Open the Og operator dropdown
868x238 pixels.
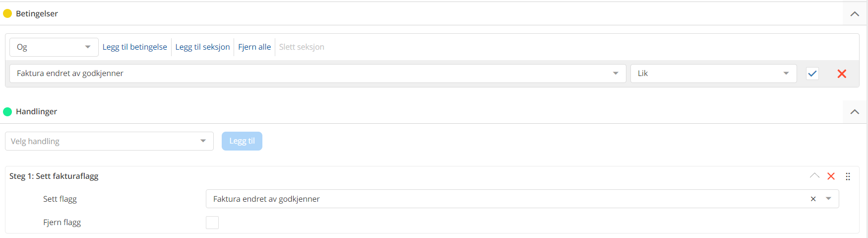click(x=54, y=47)
